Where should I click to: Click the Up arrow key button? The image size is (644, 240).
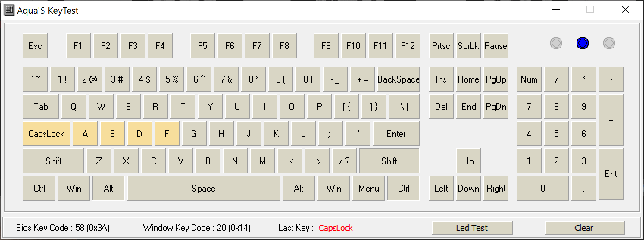[468, 161]
